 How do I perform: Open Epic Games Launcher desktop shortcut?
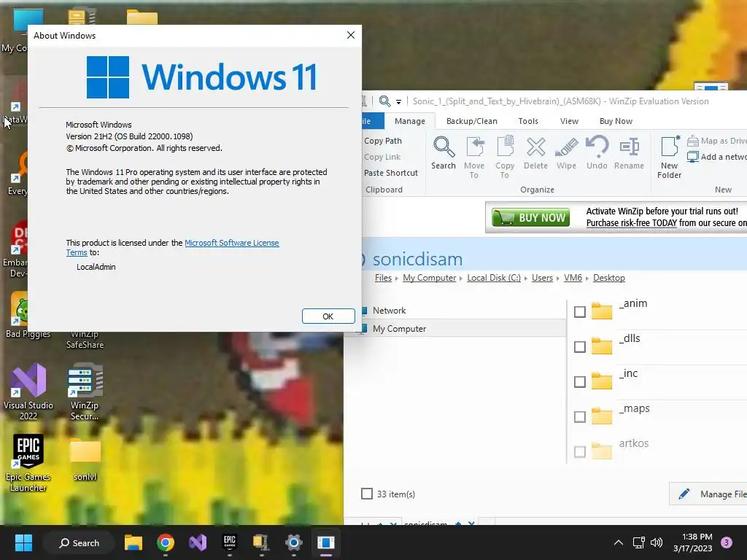coord(28,463)
